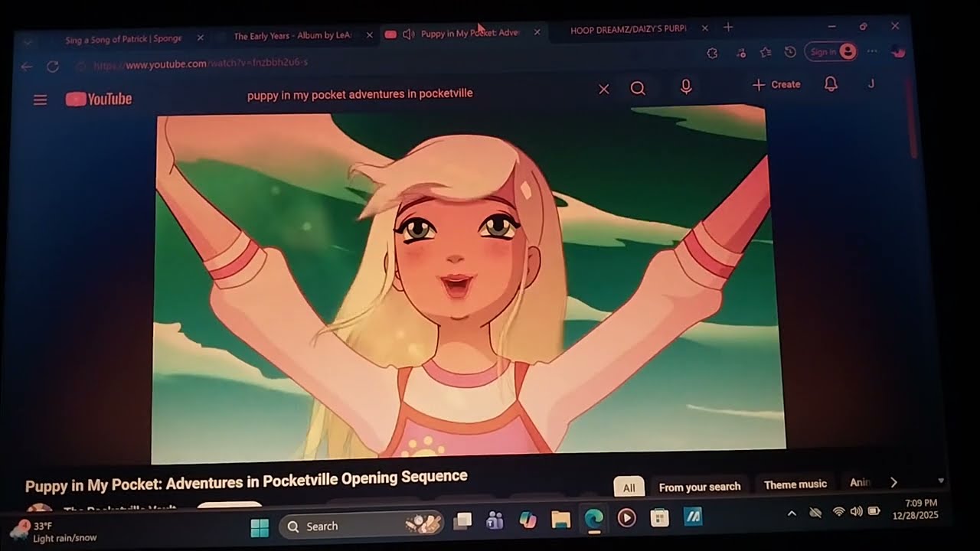The image size is (980, 551).
Task: Clear the YouTube search query
Action: click(603, 89)
